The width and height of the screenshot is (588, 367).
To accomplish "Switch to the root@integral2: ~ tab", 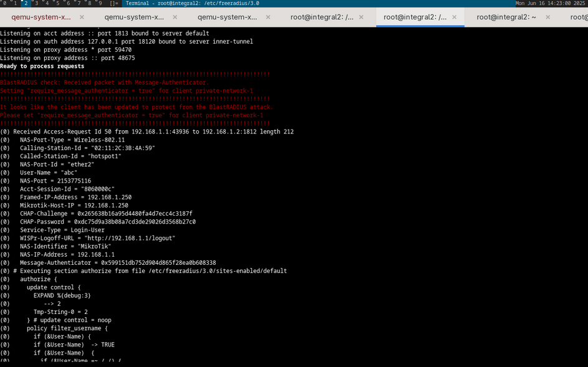I will (x=506, y=17).
